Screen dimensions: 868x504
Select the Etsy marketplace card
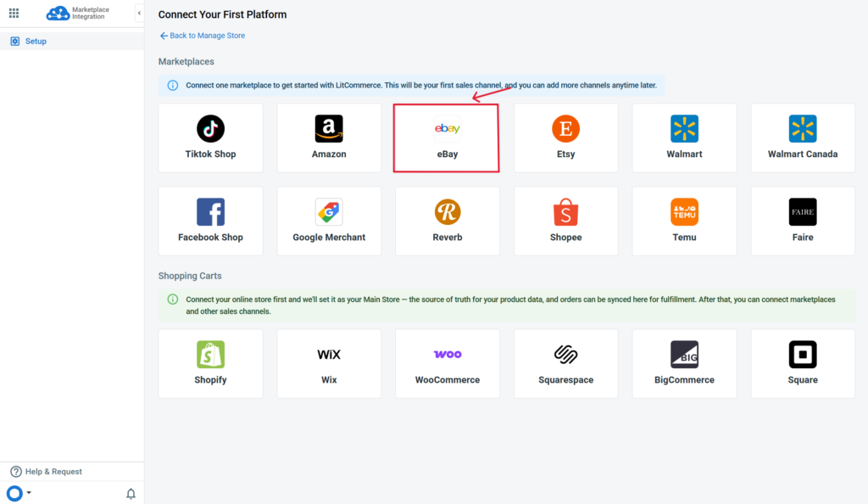point(565,138)
